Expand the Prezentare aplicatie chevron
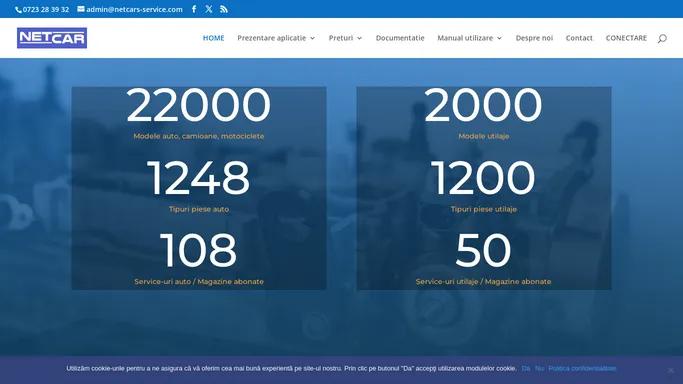 click(312, 38)
